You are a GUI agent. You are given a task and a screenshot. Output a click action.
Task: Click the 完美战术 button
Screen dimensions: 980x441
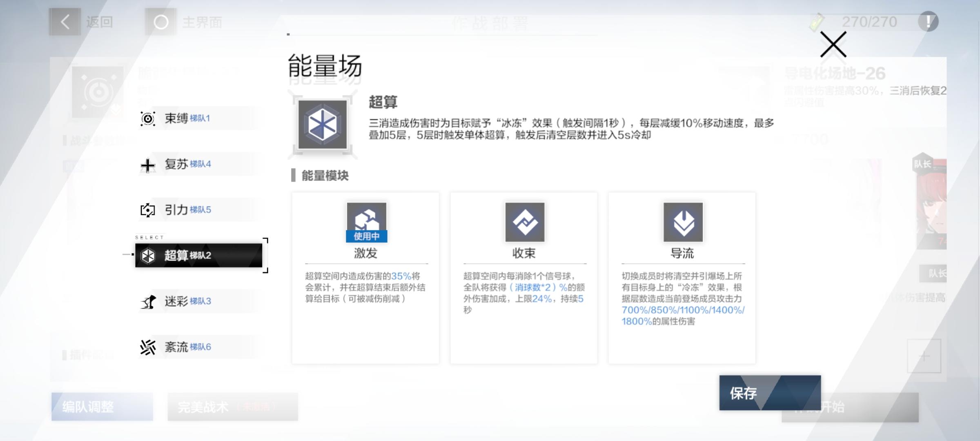(x=233, y=407)
